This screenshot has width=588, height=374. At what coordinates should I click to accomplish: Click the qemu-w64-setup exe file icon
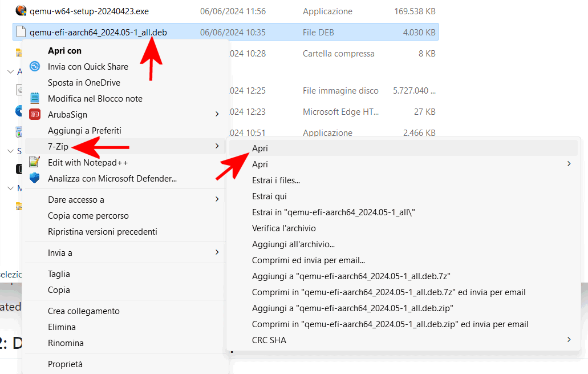[21, 10]
